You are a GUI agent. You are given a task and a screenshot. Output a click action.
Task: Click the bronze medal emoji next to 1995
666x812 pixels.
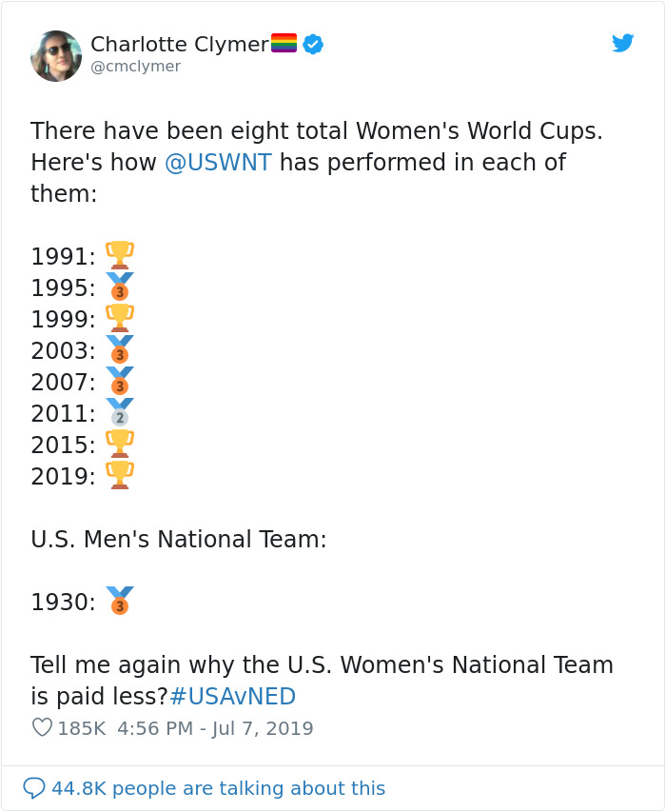119,285
